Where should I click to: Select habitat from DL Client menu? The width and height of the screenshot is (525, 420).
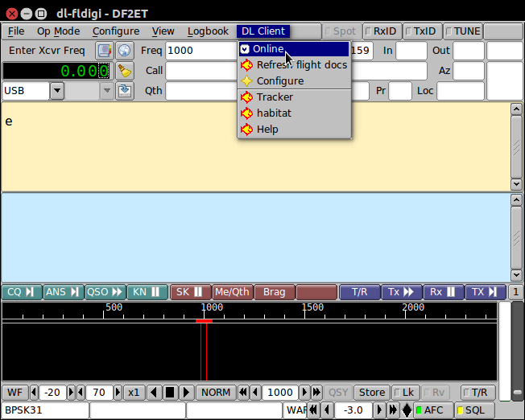coord(295,113)
